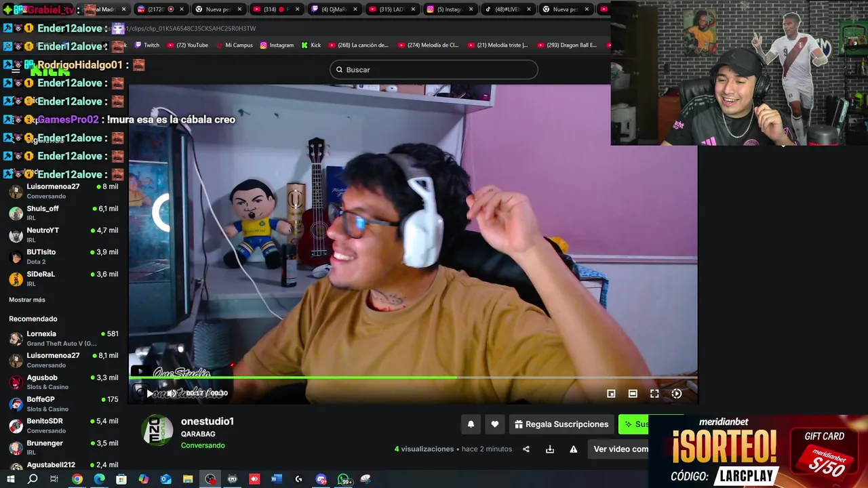Image resolution: width=868 pixels, height=488 pixels.
Task: Launch Microsoft Edge from taskbar
Action: tap(99, 479)
